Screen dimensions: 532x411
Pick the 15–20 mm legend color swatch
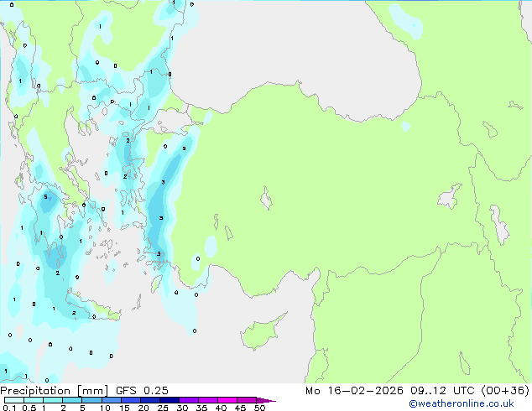130,400
